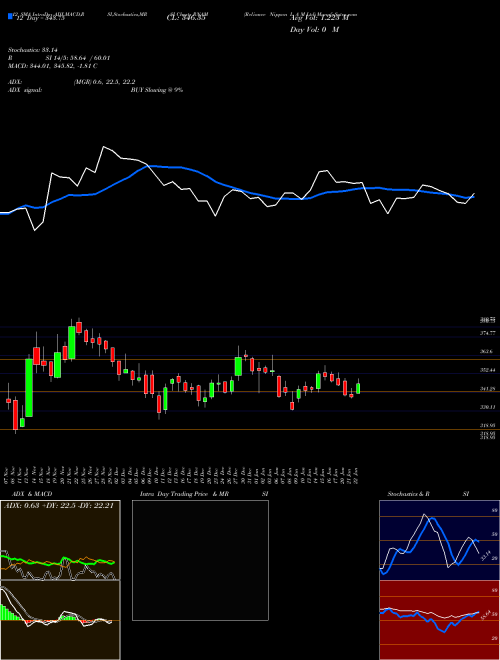
Task: Open the empty intraday trading price panel
Action: (x=200, y=560)
